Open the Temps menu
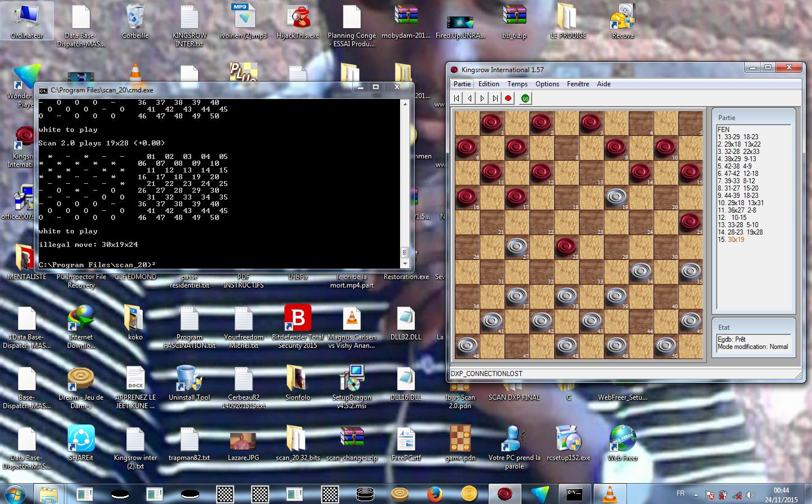The width and height of the screenshot is (812, 504). pyautogui.click(x=517, y=83)
